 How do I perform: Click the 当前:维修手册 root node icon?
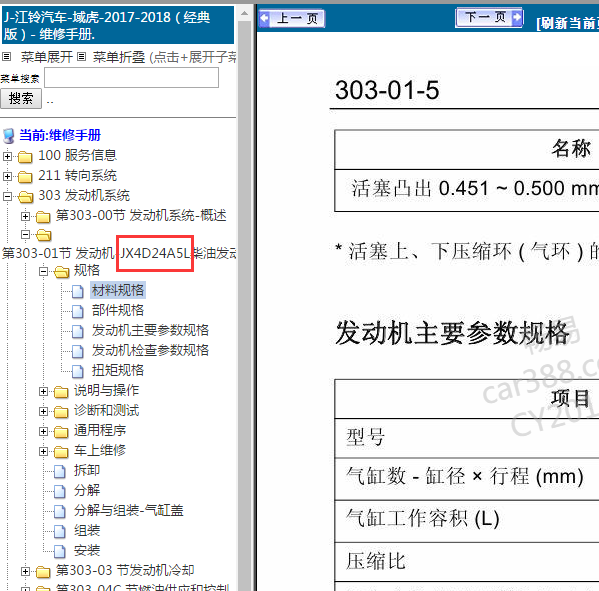[x=8, y=136]
